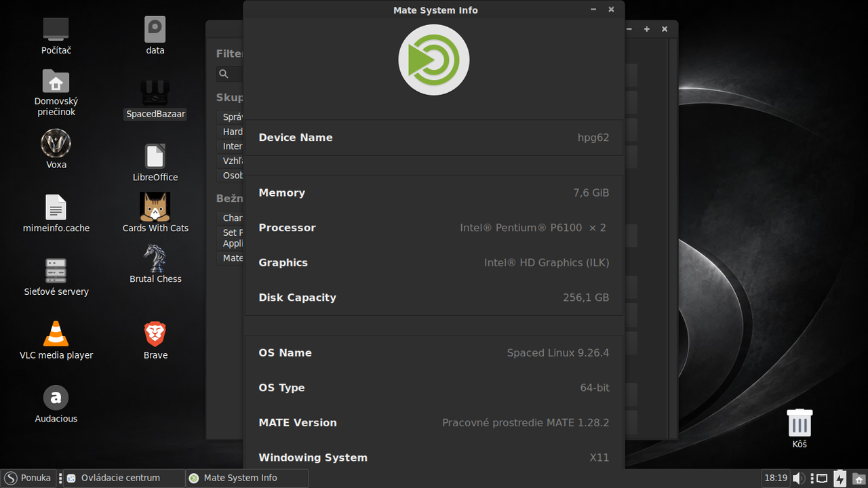The width and height of the screenshot is (868, 488).
Task: Open the Ponuka menu button
Action: (28, 478)
